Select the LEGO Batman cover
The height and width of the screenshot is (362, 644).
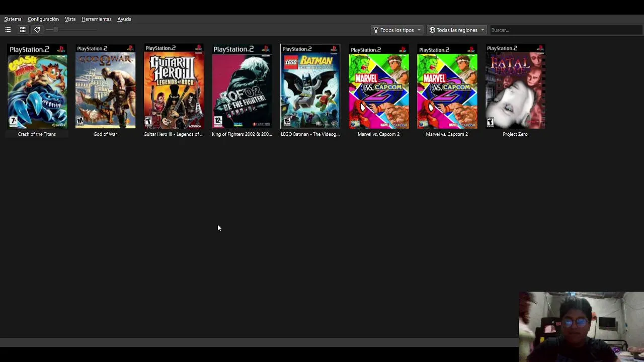310,86
